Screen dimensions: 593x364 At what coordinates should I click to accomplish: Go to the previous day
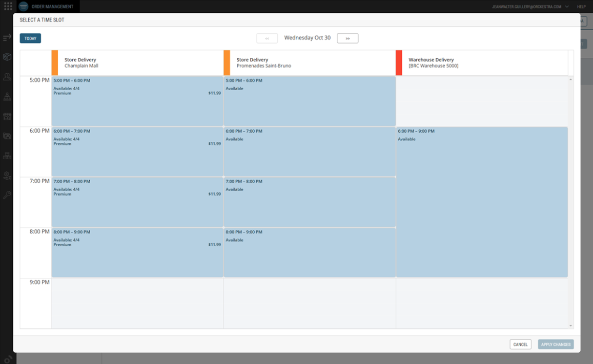(267, 38)
